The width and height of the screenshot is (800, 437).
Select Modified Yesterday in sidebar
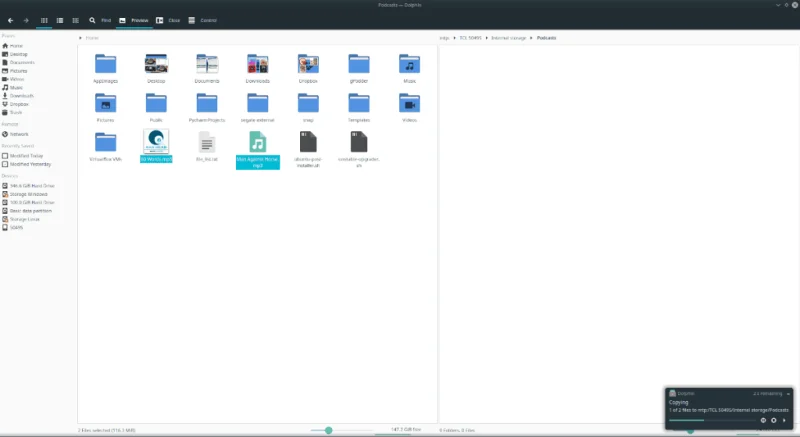27,164
